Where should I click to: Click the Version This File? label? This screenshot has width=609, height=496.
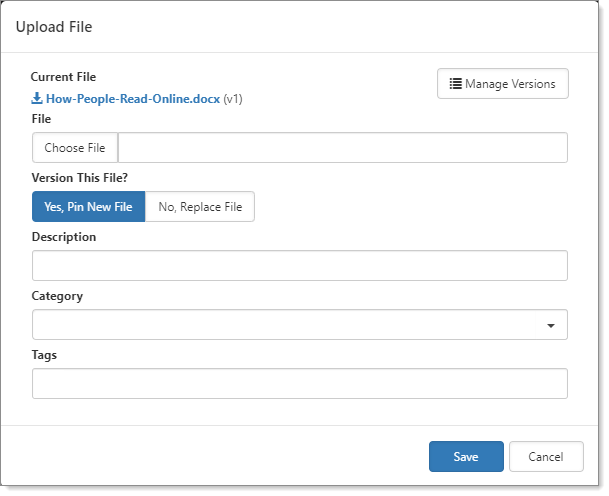coord(82,177)
